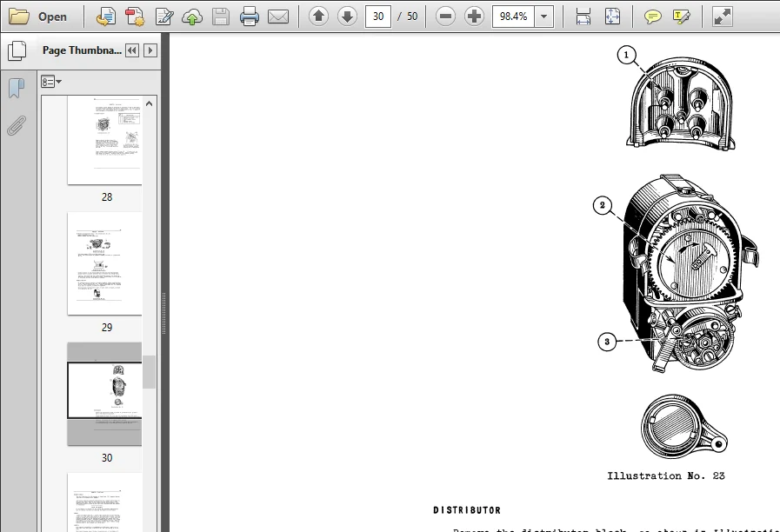
Task: Collapse the panel with double left arrows
Action: (132, 50)
